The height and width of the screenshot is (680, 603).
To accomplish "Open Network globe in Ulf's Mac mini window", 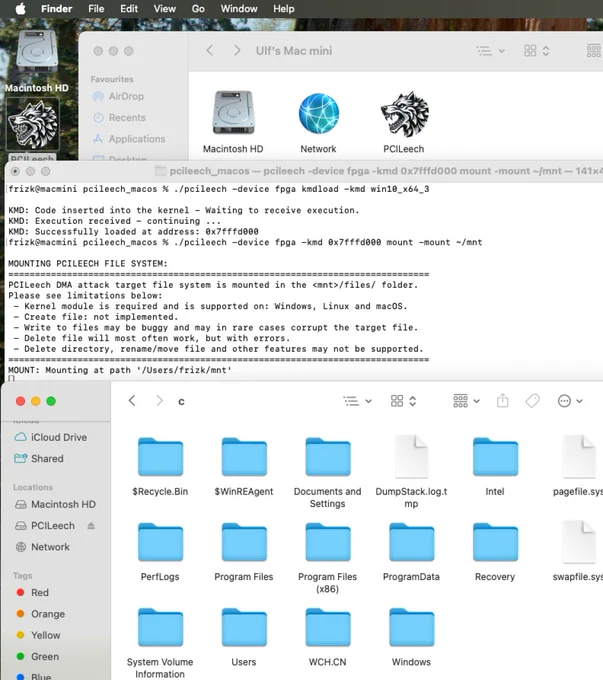I will point(318,122).
